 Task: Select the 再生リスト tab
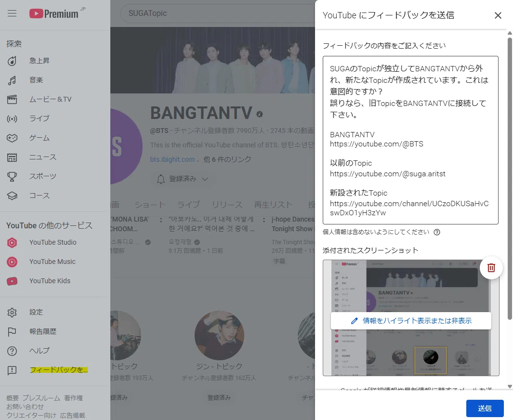(x=273, y=205)
